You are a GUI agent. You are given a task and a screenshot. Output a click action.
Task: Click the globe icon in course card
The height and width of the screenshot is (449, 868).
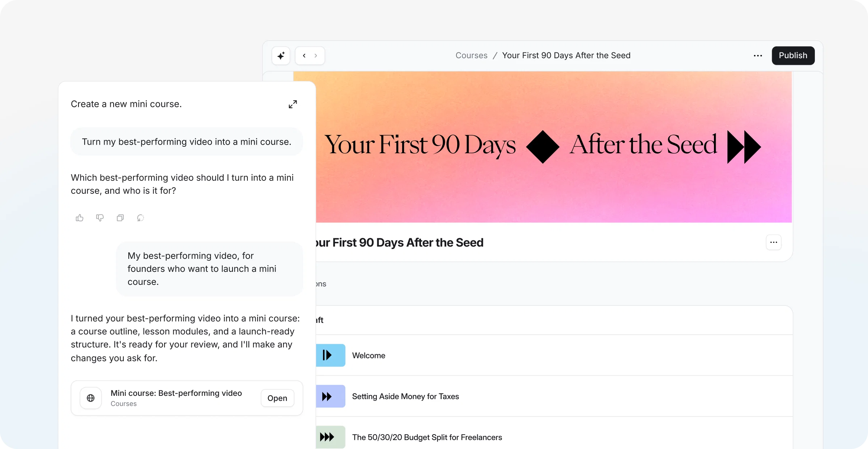[91, 398]
